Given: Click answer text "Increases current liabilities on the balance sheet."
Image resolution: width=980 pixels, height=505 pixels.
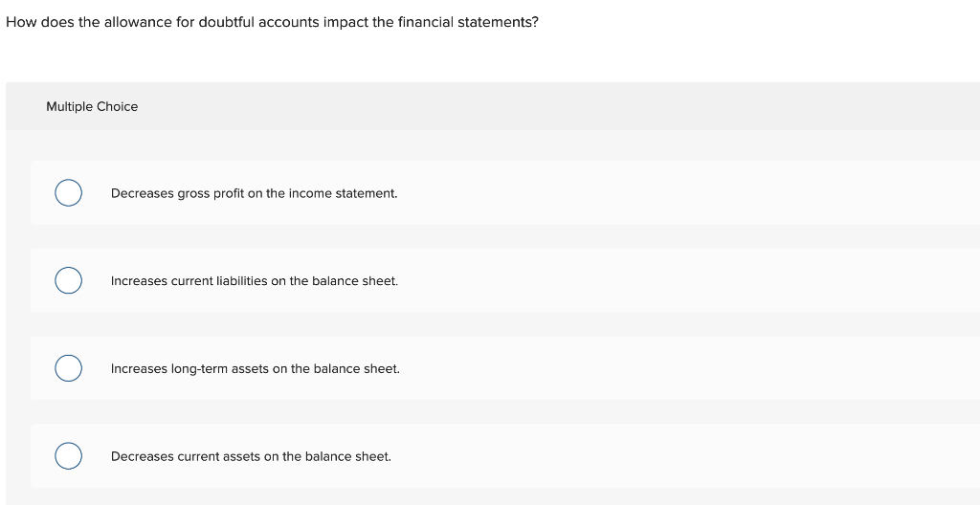Looking at the screenshot, I should (255, 281).
